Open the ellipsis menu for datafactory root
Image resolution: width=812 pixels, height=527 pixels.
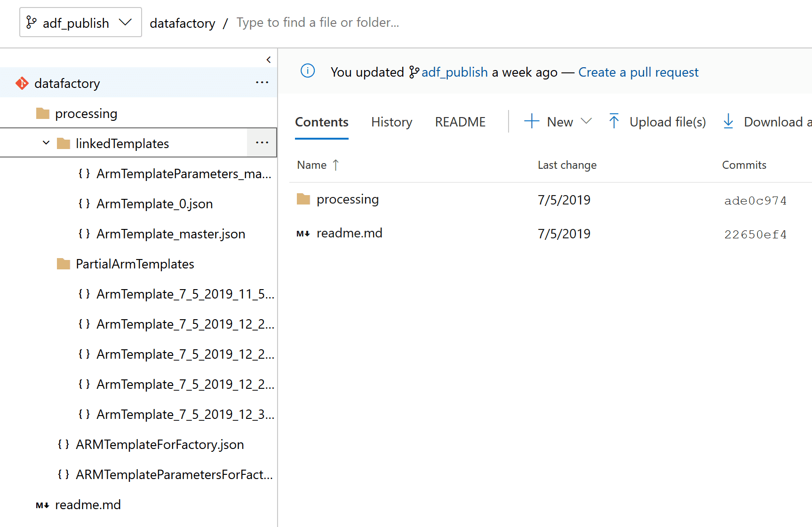click(x=262, y=82)
